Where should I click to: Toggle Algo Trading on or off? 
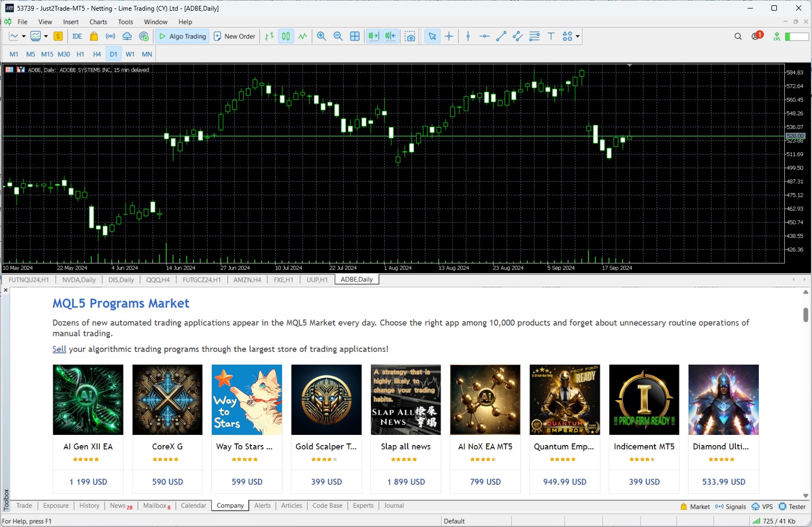[181, 36]
